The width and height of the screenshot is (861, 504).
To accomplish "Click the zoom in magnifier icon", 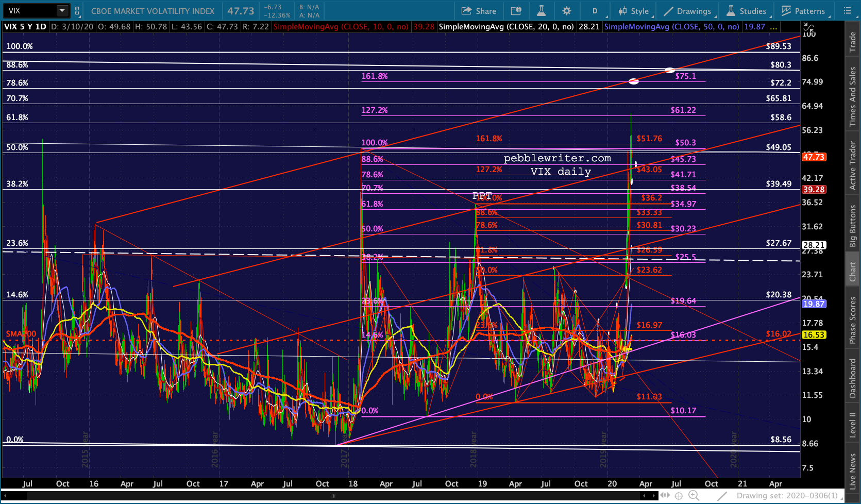I will (x=694, y=496).
